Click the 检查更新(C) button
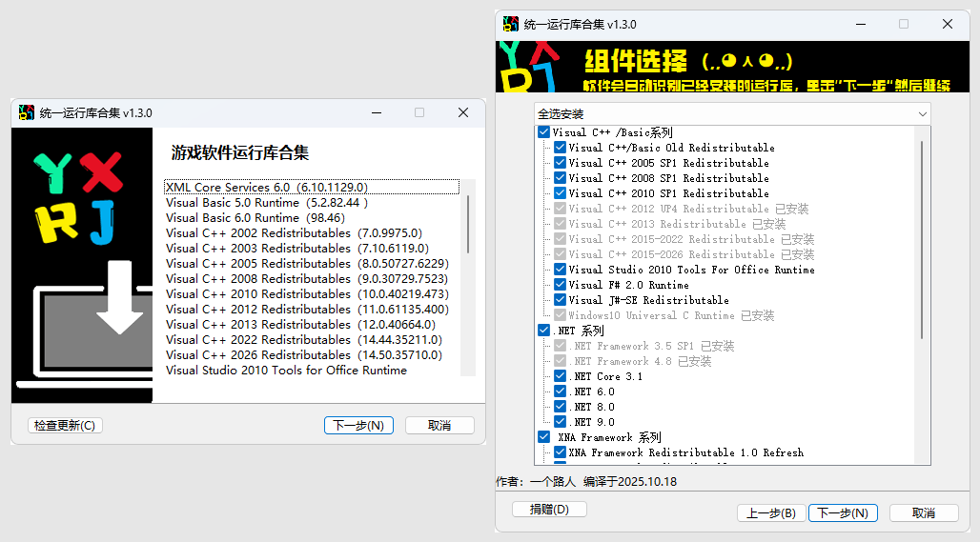The image size is (980, 542). [x=65, y=426]
